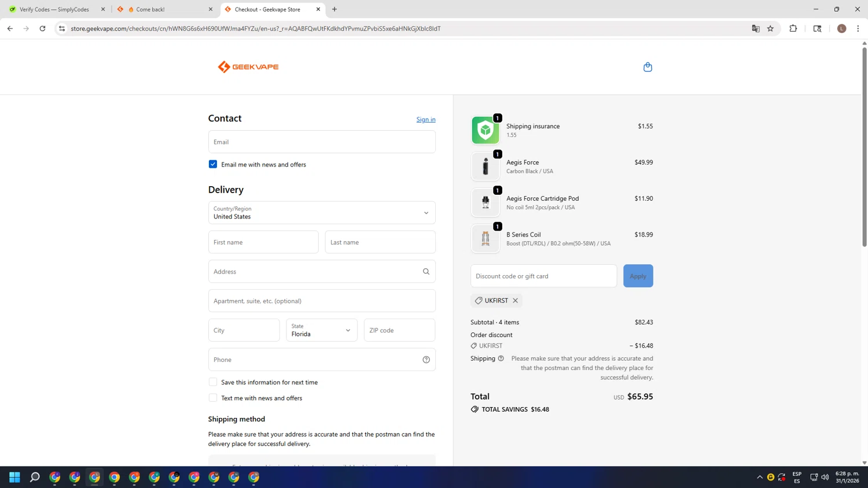Open volume control in system tray

(x=825, y=477)
